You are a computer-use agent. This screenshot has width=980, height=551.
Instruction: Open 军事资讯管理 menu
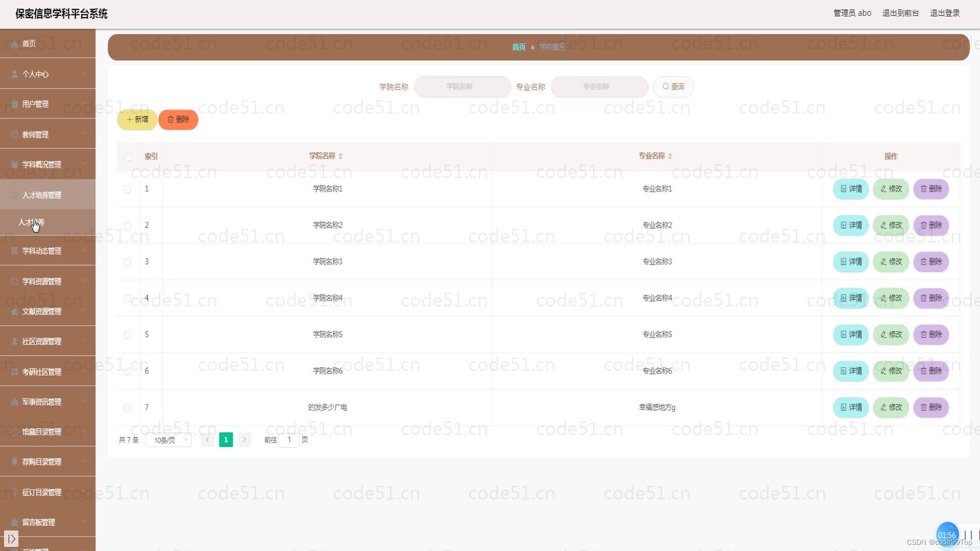[x=47, y=402]
